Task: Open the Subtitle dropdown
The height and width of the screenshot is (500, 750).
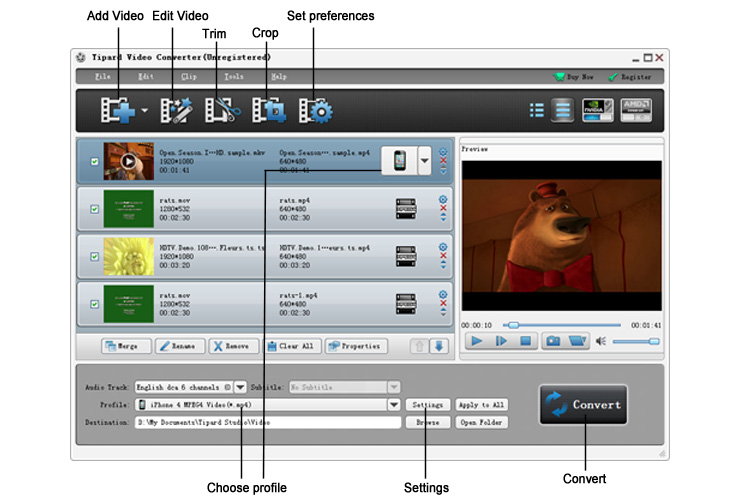Action: point(393,387)
